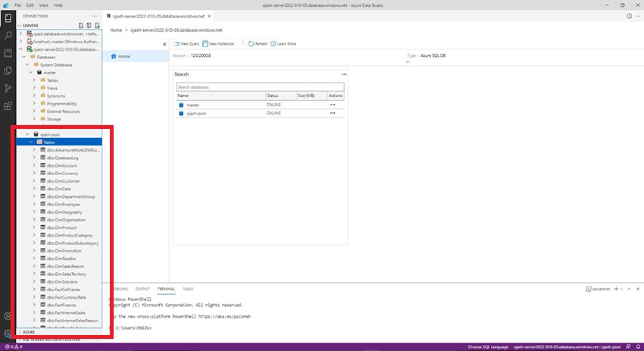Collapse the ojash-server2022-010-05 server node
Viewport: 644px width, 351px height.
20,49
